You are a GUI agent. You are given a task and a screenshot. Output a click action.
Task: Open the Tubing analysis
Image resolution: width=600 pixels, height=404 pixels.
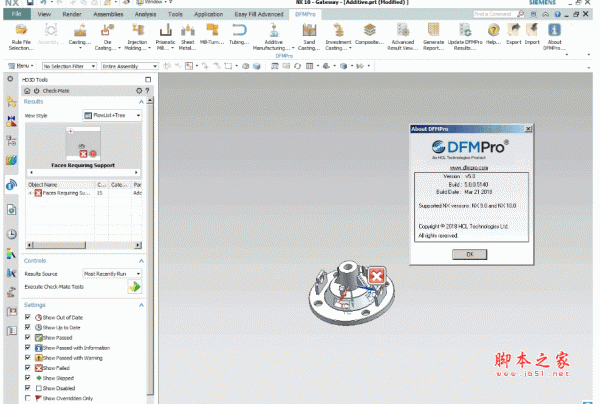(x=239, y=34)
